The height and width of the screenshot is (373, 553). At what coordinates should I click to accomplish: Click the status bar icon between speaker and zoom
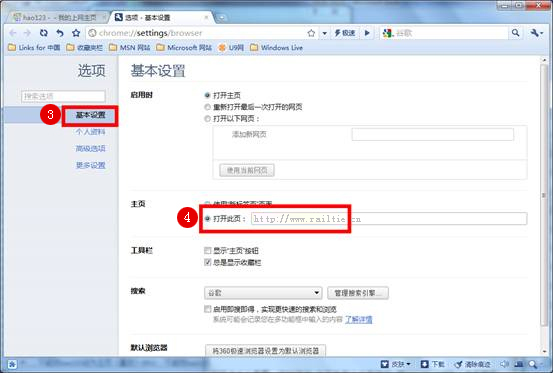pyautogui.click(x=518, y=364)
